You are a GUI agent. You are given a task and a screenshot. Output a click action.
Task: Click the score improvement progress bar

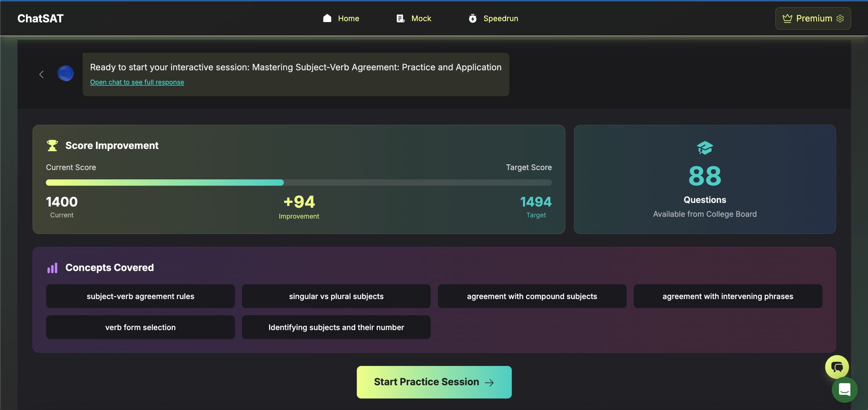(299, 183)
